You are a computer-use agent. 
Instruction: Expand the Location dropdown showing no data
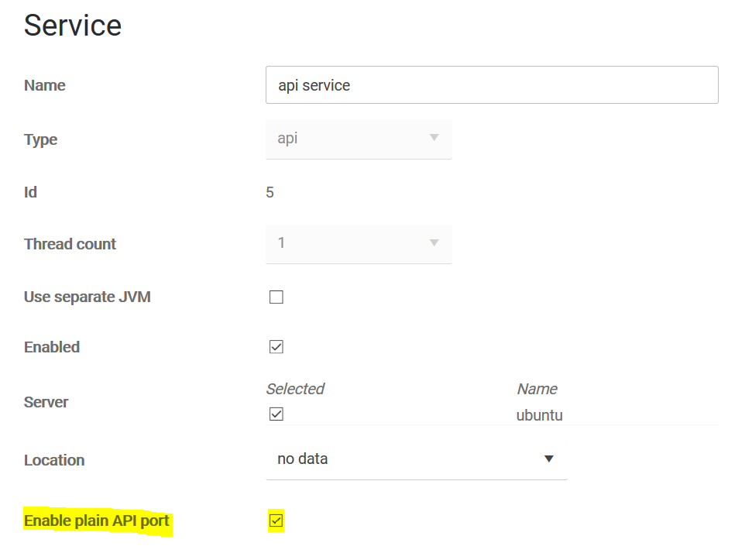pos(416,459)
